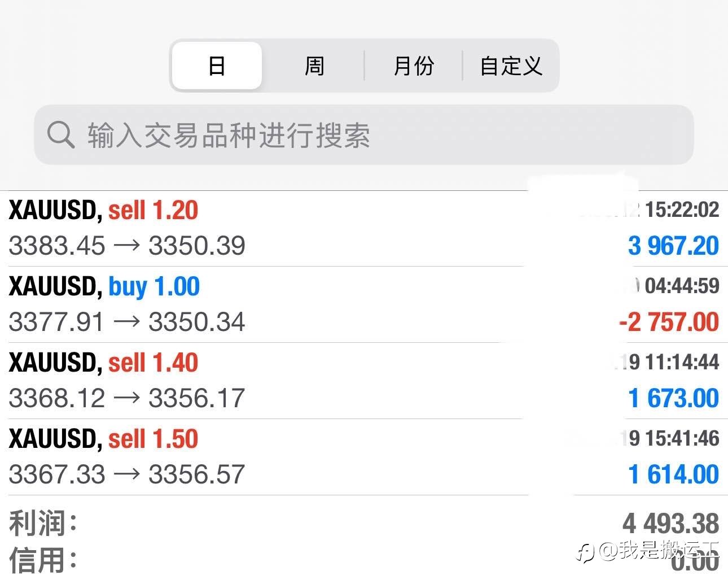Switch to the 周 (week) tab
This screenshot has height=584, width=728.
point(314,66)
